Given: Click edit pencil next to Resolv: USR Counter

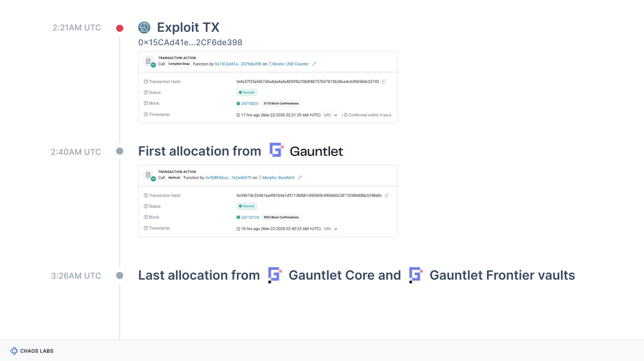Looking at the screenshot, I should pyautogui.click(x=314, y=64).
